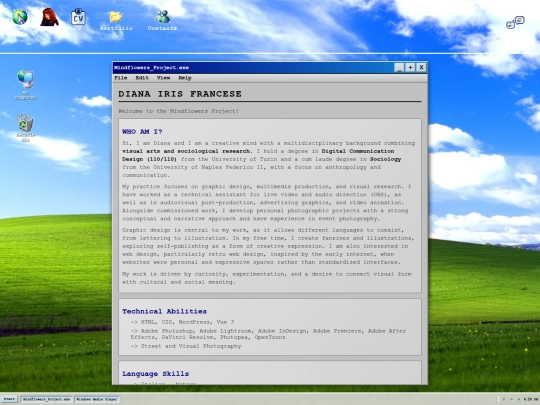This screenshot has height=405, width=540.
Task: Click the Mindflowers_Project.exe title bar
Action: point(253,68)
